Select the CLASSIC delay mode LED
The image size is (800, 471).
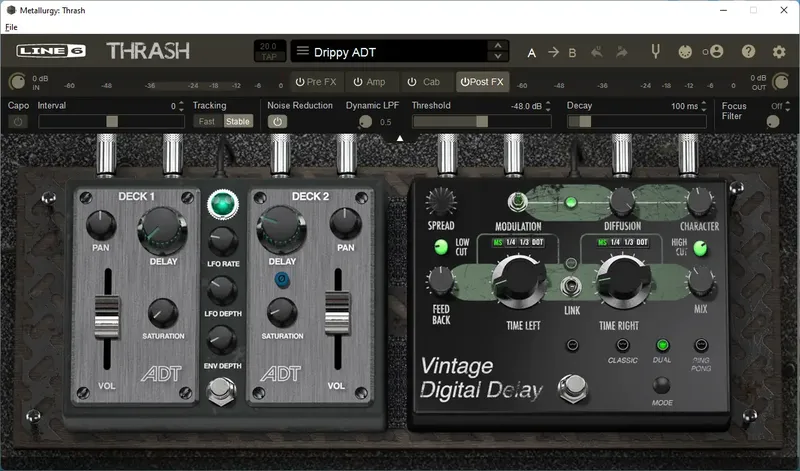[x=622, y=345]
